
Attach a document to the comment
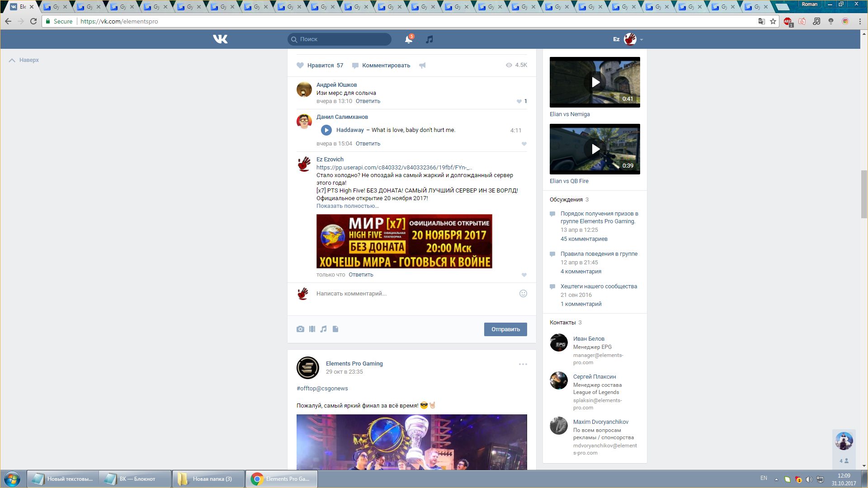[335, 329]
